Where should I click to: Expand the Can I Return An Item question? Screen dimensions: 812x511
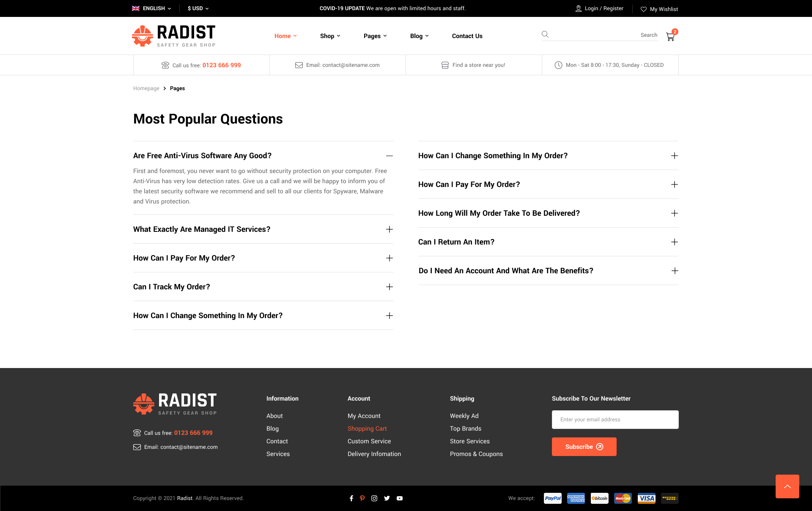pos(675,242)
